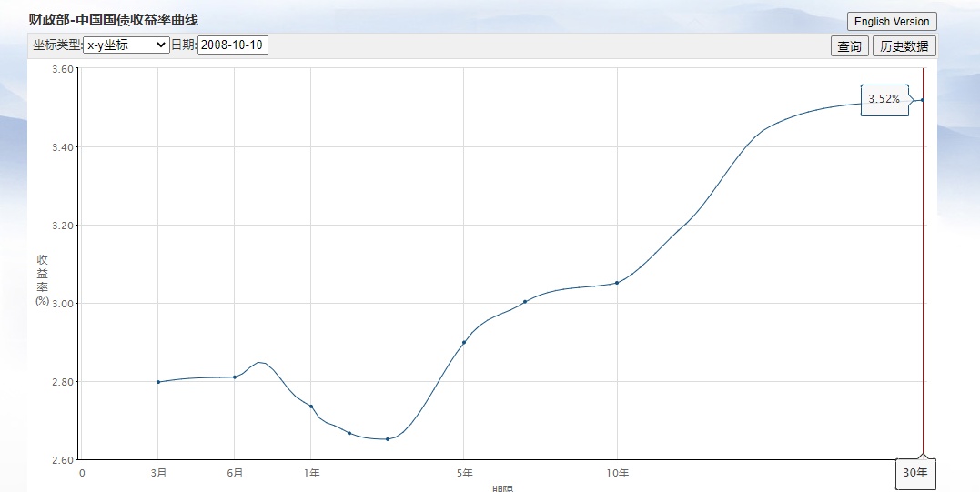Click the red vertical crosshair line

point(923,273)
